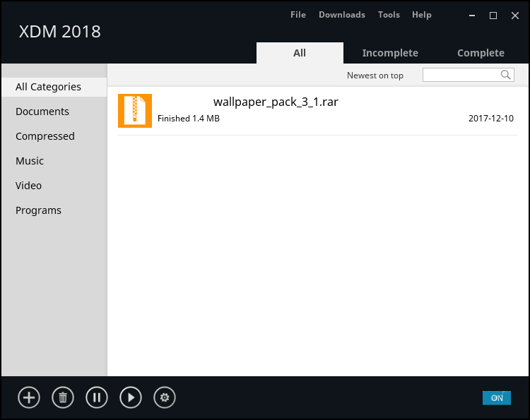Switch to the Complete tab

pos(481,53)
